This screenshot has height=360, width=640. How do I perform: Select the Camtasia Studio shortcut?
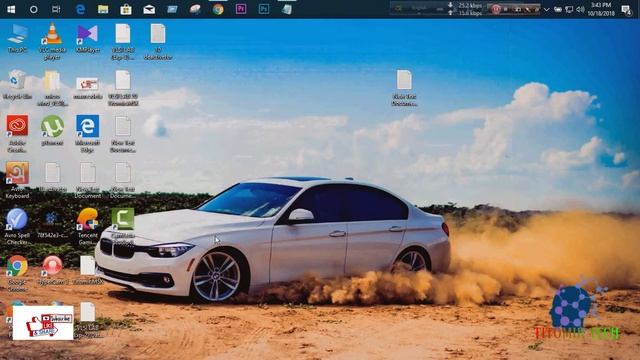[x=123, y=227]
